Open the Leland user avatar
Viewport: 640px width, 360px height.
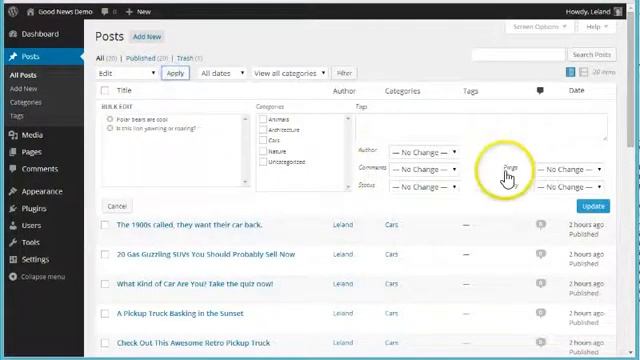tap(618, 11)
